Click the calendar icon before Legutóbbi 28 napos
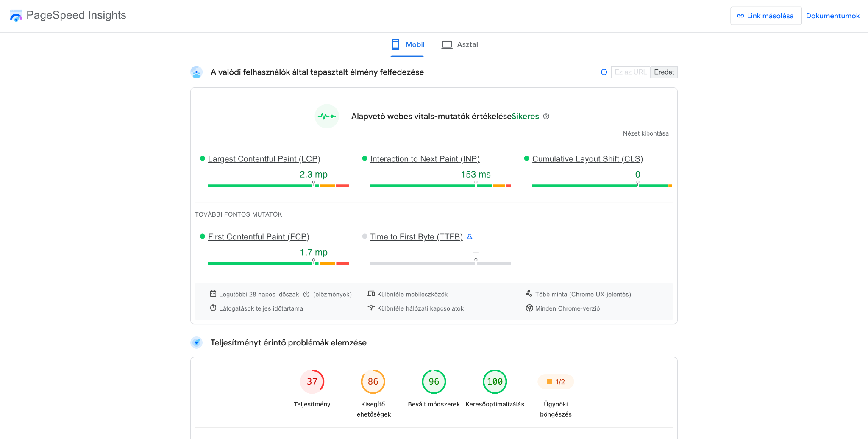 pyautogui.click(x=213, y=294)
